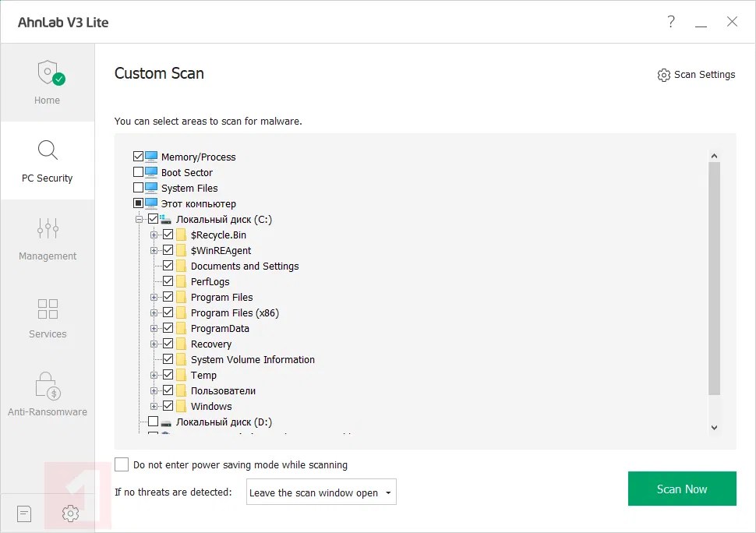Click the help question mark icon
Image resolution: width=756 pixels, height=533 pixels.
(x=671, y=22)
